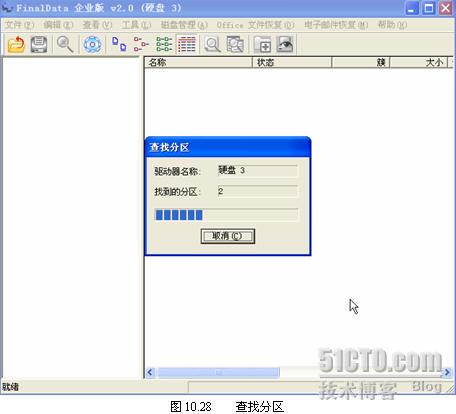Screen dimensions: 456x414
Task: Open the 电子邮件恢复(M) menu
Action: point(336,25)
